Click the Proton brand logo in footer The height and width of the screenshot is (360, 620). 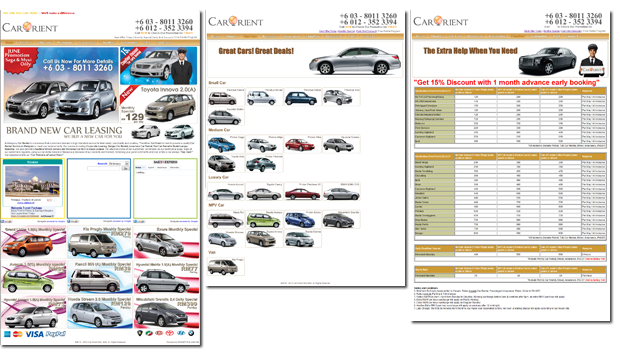(x=140, y=333)
